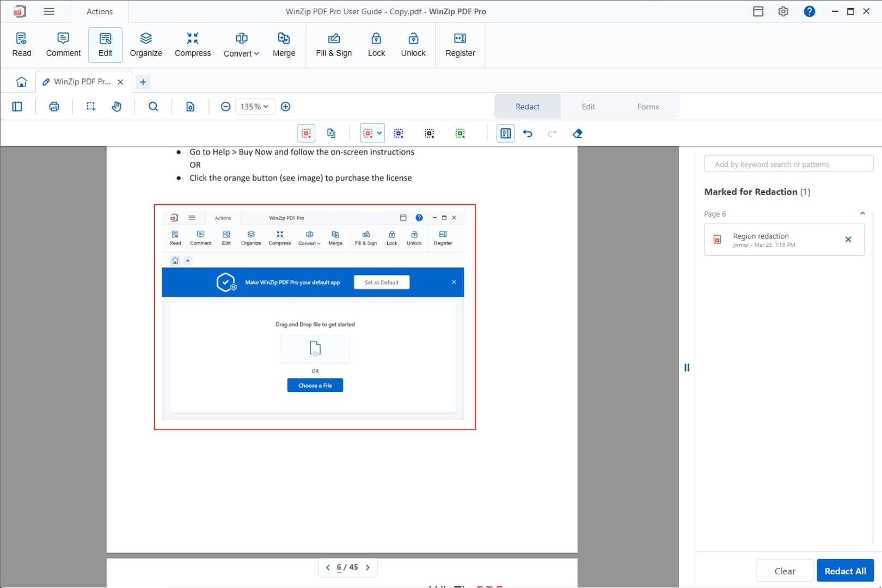
Task: Click the page number field showing 6
Action: [339, 567]
